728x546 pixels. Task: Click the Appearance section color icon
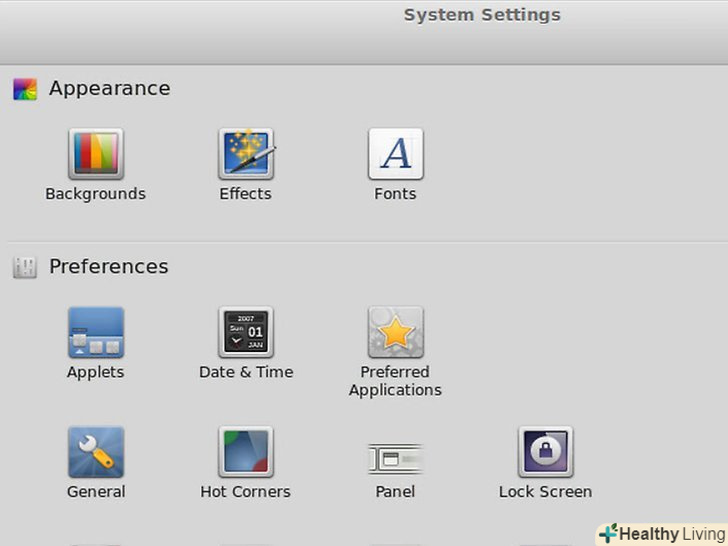(25, 89)
